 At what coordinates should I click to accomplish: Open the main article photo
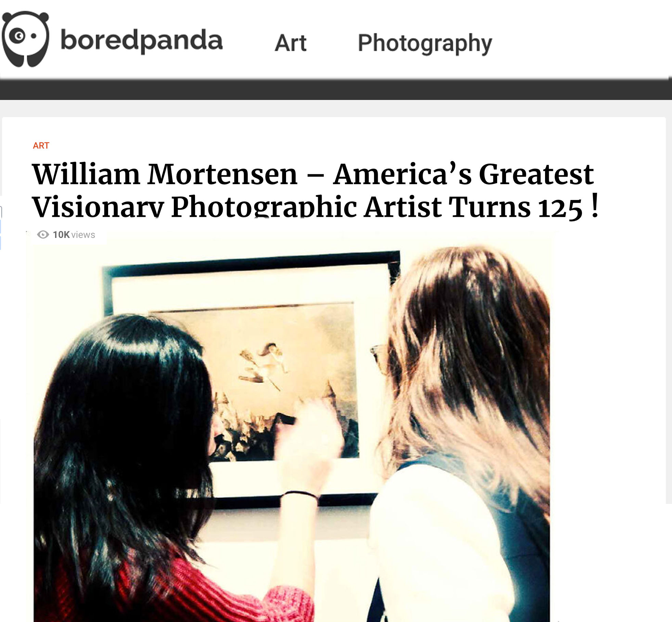[292, 427]
